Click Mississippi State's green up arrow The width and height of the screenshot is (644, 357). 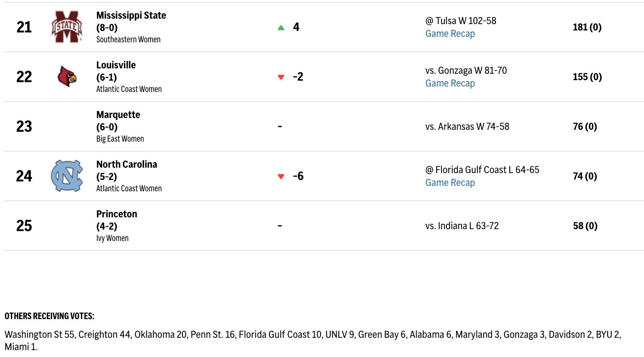(281, 28)
